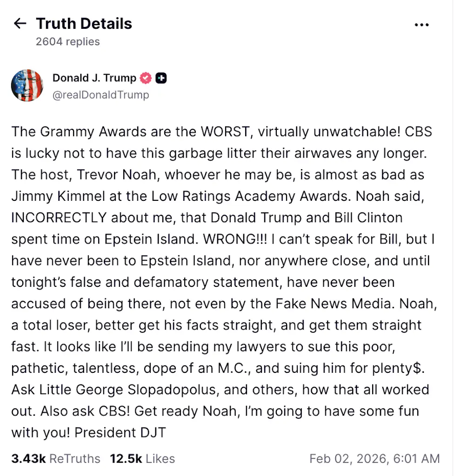Show the 3.43k ReTruths list
The image size is (454, 476).
[x=56, y=459]
